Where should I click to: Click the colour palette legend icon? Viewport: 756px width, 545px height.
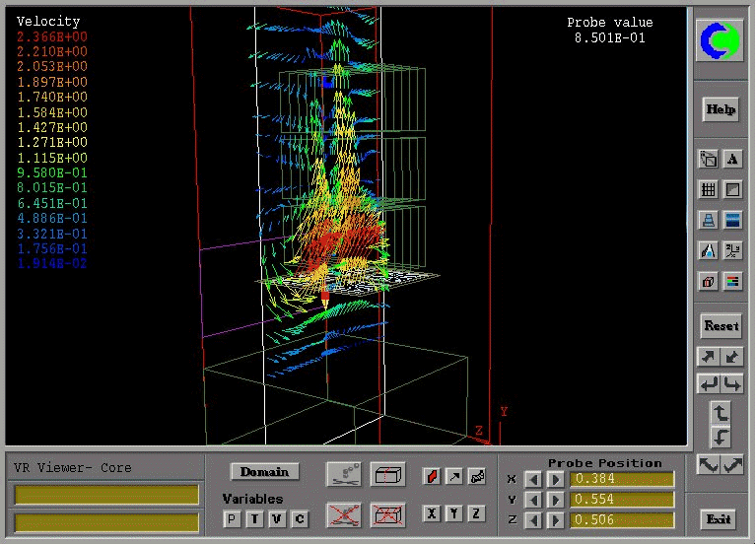click(733, 282)
